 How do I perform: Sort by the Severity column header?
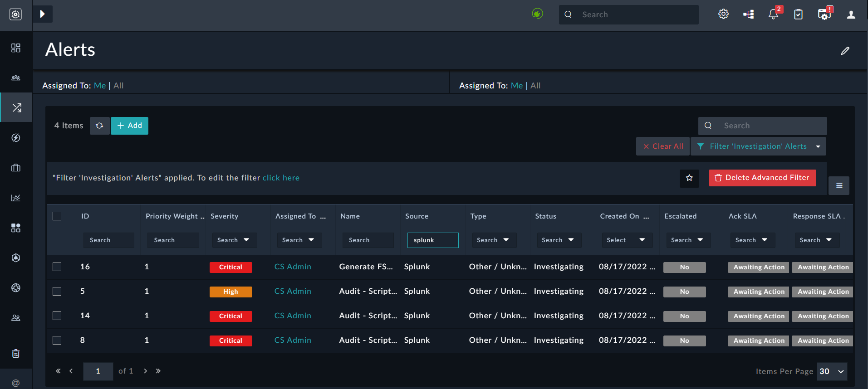[224, 216]
